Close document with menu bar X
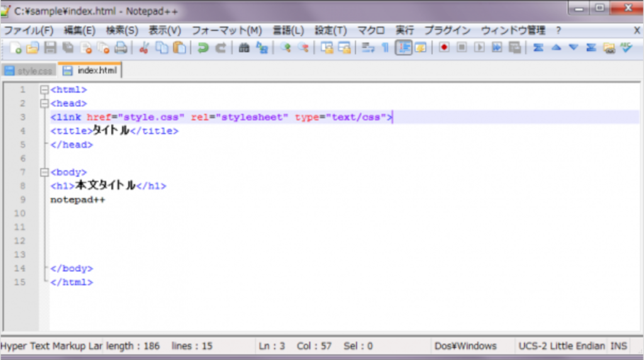644x360 pixels. [636, 30]
